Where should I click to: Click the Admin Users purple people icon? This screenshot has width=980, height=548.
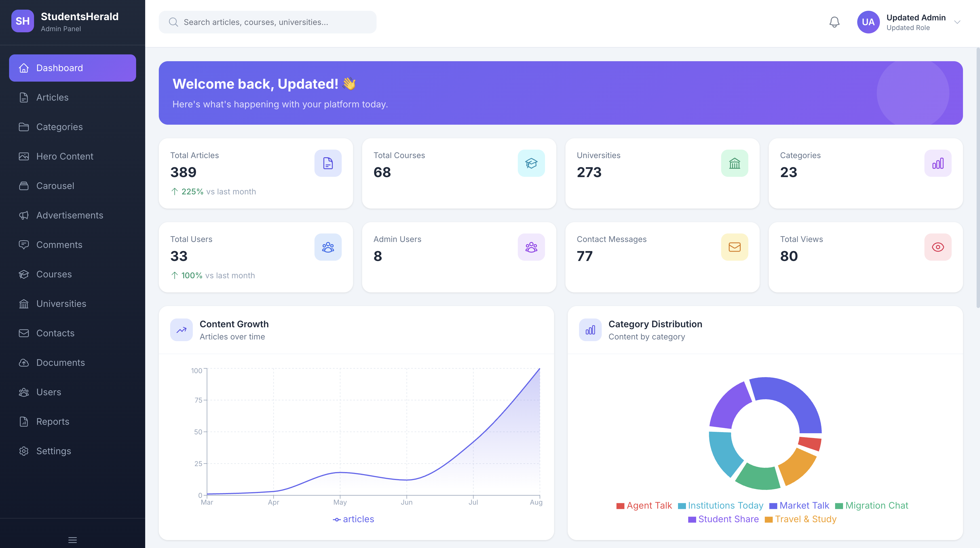pyautogui.click(x=531, y=247)
